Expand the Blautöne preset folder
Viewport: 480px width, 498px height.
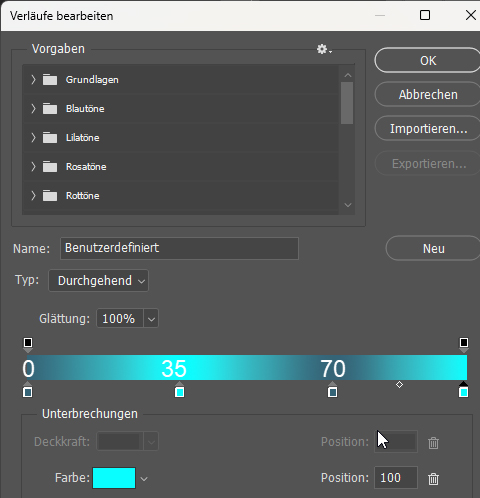click(33, 109)
